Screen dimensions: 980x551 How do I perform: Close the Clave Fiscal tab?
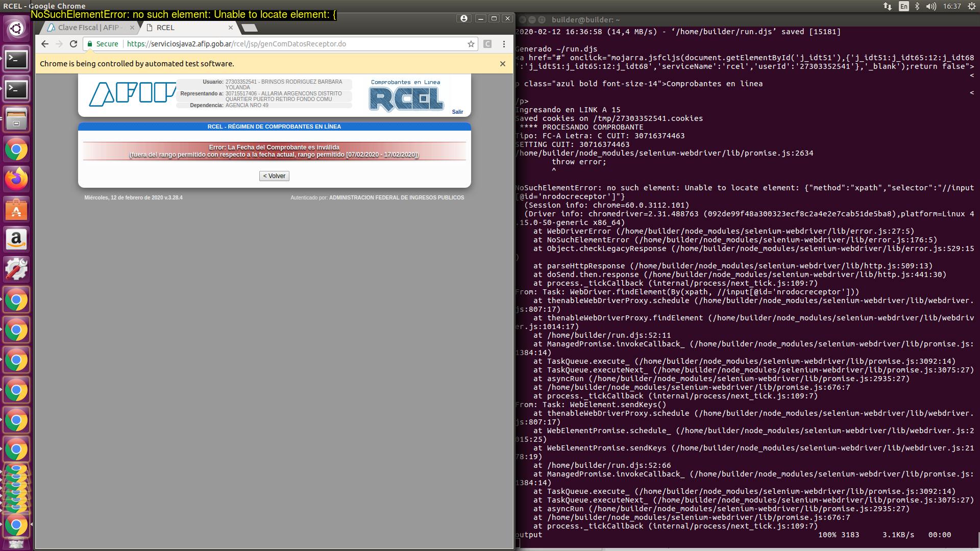(132, 28)
